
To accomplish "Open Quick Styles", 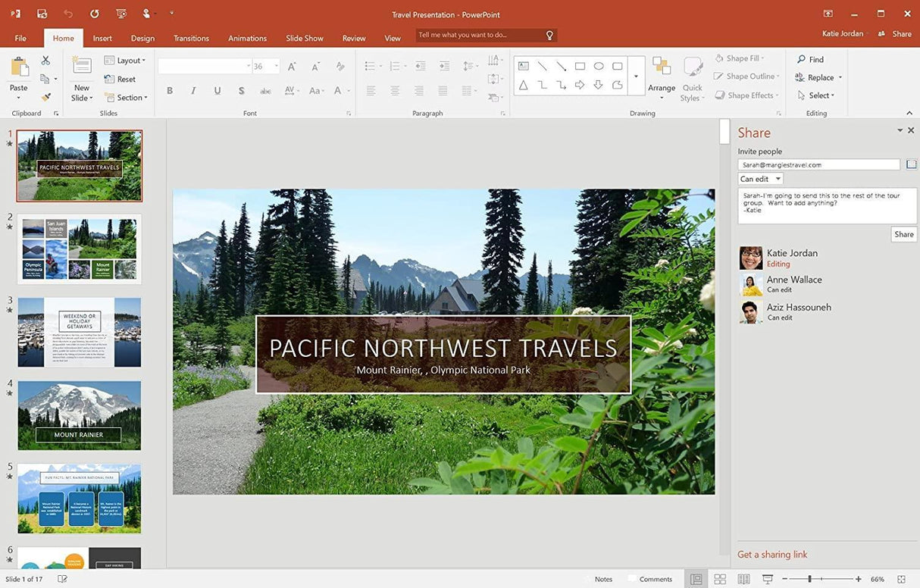I will (x=692, y=79).
